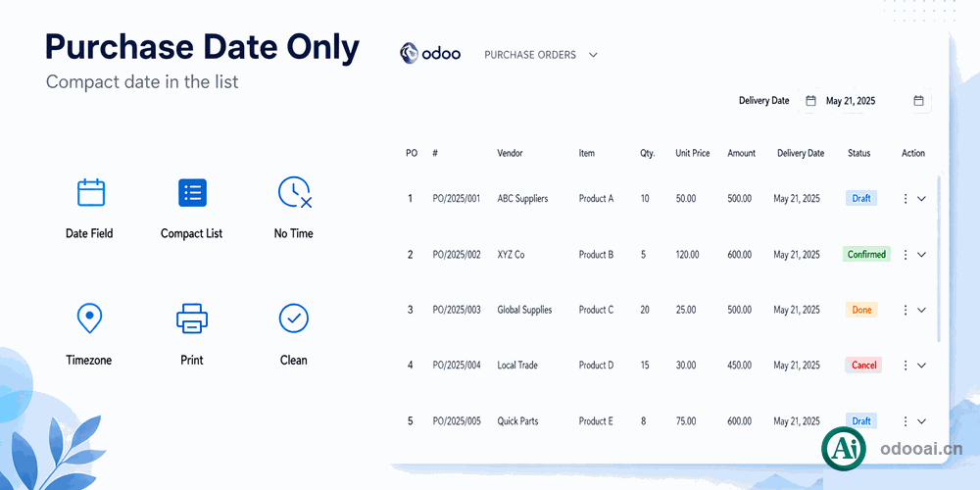
Task: Click the Done status badge for Global Supplies
Action: click(861, 310)
